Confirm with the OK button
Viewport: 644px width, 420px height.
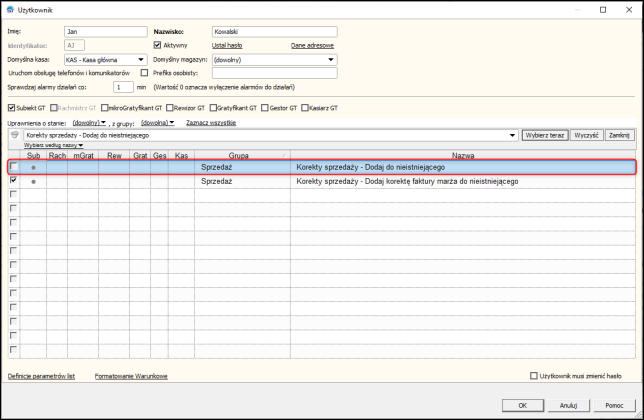(522, 405)
